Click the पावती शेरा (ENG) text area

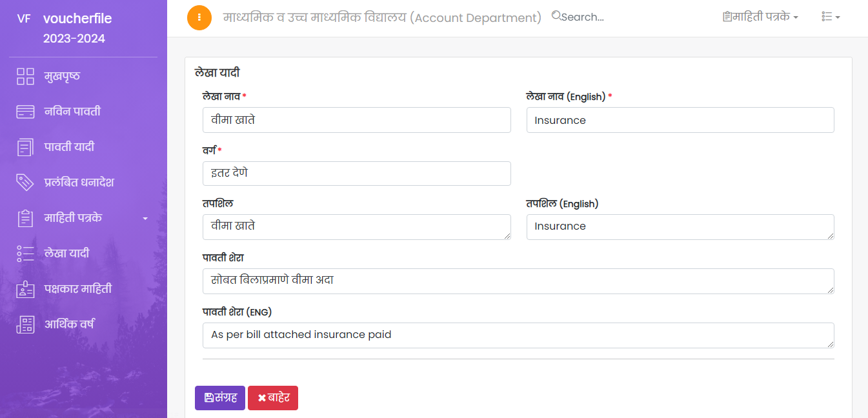click(518, 335)
